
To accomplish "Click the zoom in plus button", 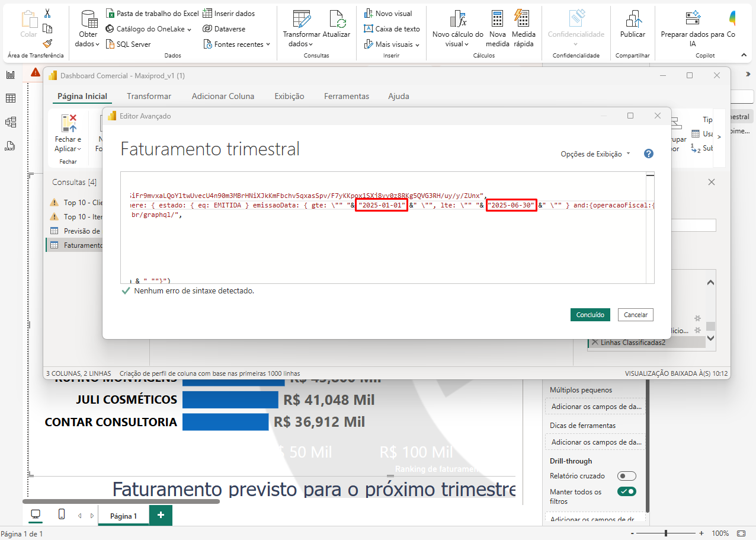I will coord(701,533).
